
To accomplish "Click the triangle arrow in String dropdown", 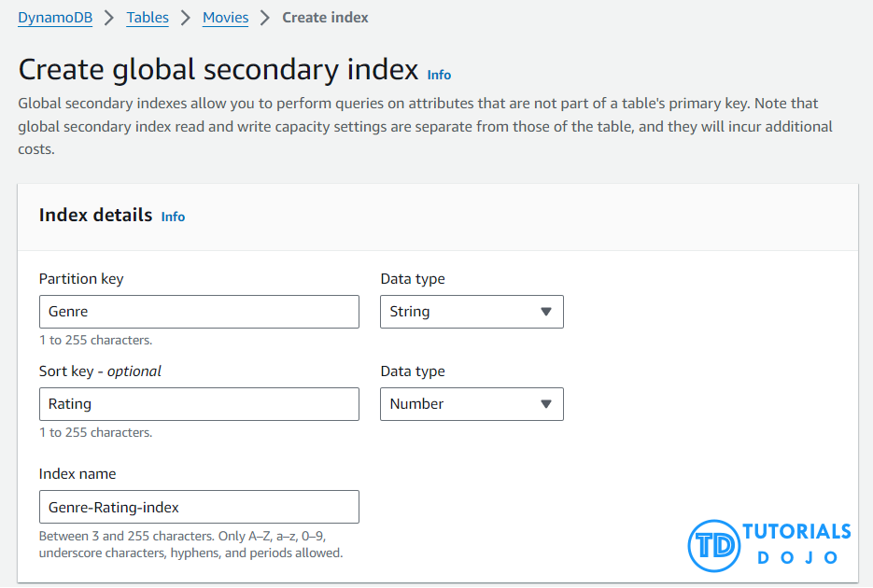I will tap(546, 312).
